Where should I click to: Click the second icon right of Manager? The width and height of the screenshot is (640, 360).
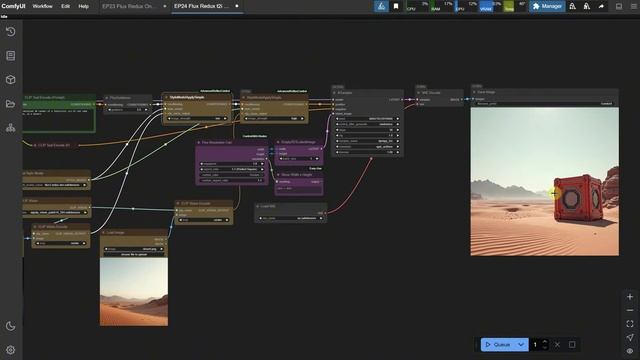point(587,6)
